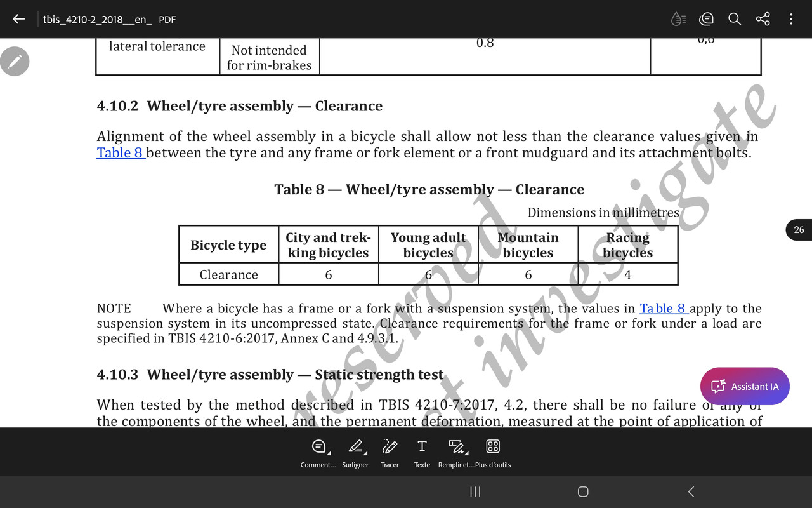812x508 pixels.
Task: Expand Remplir et signer options arrow
Action: (x=467, y=452)
